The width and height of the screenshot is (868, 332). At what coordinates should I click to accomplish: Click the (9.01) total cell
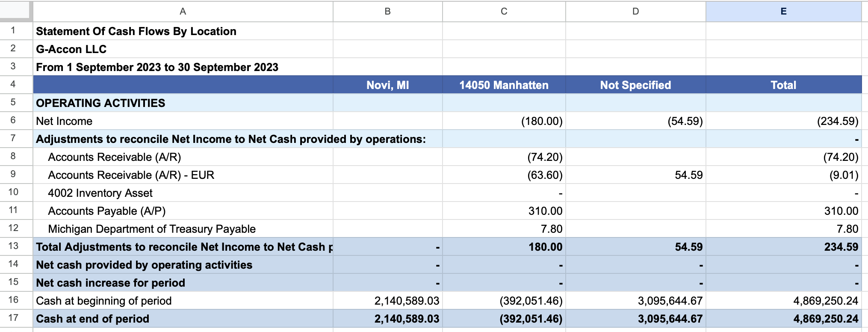pyautogui.click(x=784, y=175)
